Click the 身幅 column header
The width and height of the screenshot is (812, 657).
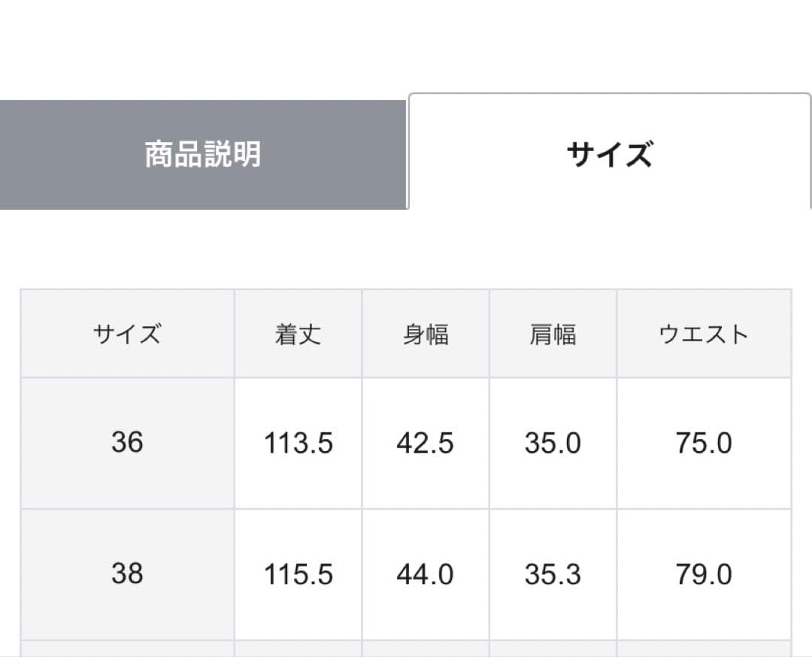tap(426, 334)
